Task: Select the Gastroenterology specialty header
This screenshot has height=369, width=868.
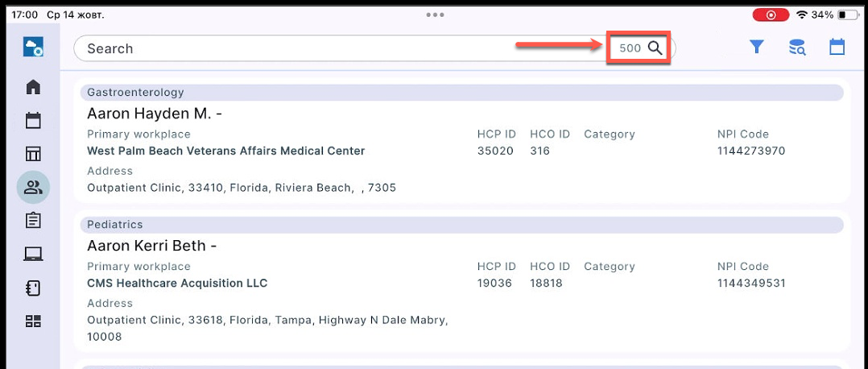Action: 461,93
